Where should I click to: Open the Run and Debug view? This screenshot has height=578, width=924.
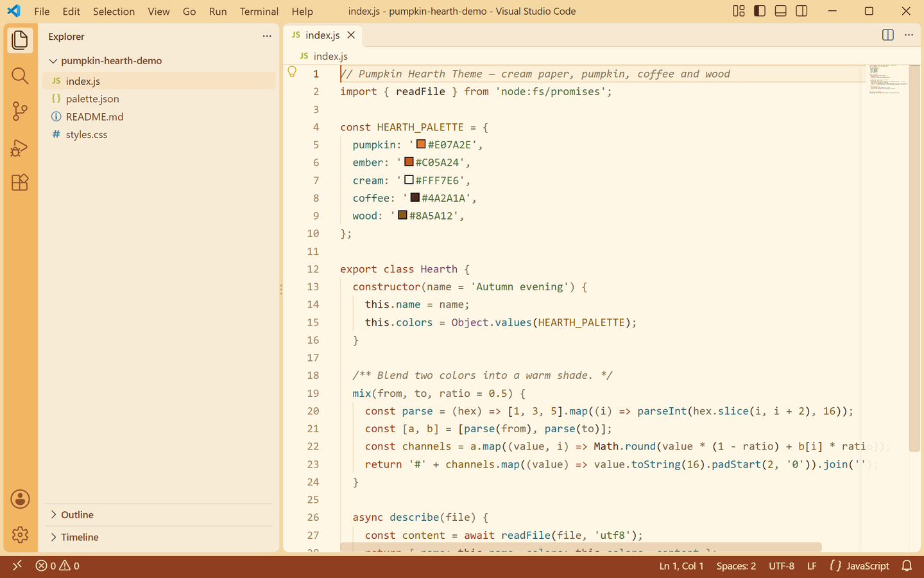[20, 147]
